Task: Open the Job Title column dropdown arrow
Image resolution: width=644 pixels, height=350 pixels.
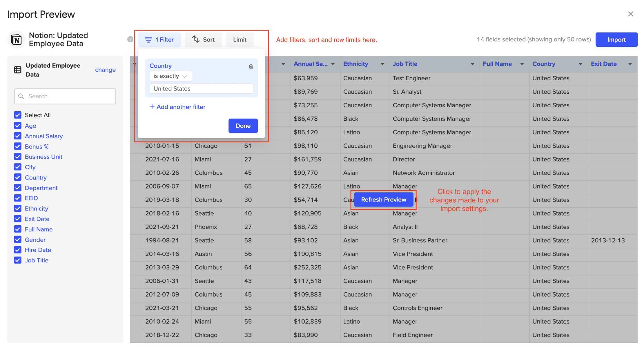Action: point(472,64)
